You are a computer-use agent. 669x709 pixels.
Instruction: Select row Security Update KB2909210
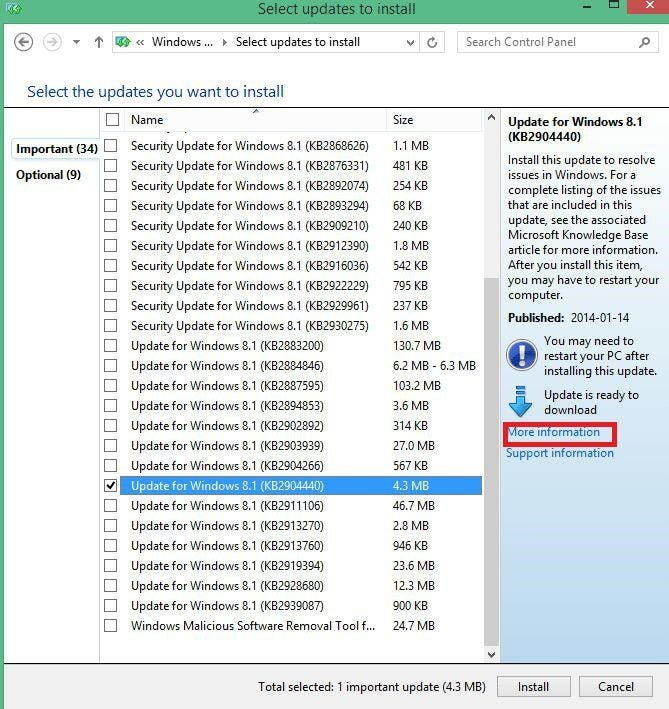[301, 226]
